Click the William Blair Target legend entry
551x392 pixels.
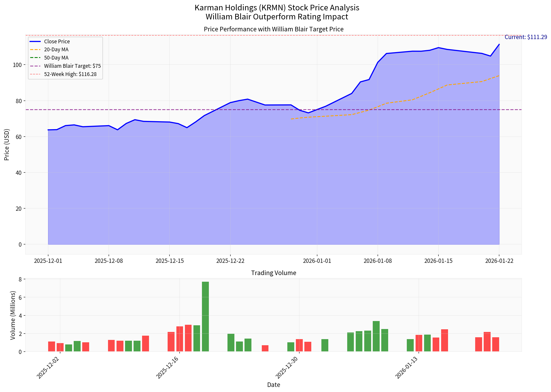[72, 66]
